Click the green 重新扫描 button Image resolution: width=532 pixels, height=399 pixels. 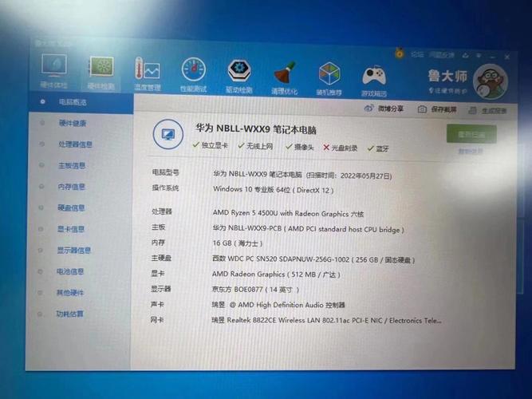pyautogui.click(x=471, y=134)
